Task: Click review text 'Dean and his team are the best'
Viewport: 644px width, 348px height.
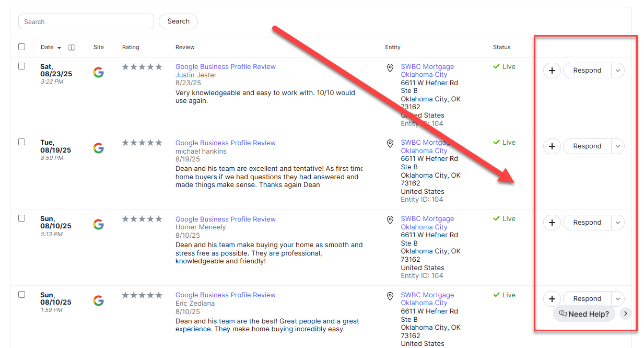Action: tap(267, 325)
